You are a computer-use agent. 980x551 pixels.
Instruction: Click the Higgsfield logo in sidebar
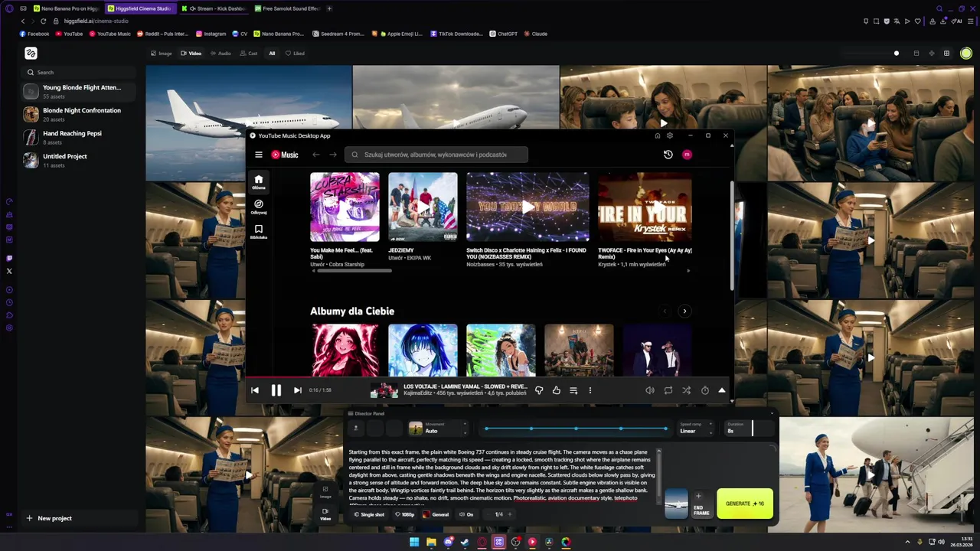31,53
